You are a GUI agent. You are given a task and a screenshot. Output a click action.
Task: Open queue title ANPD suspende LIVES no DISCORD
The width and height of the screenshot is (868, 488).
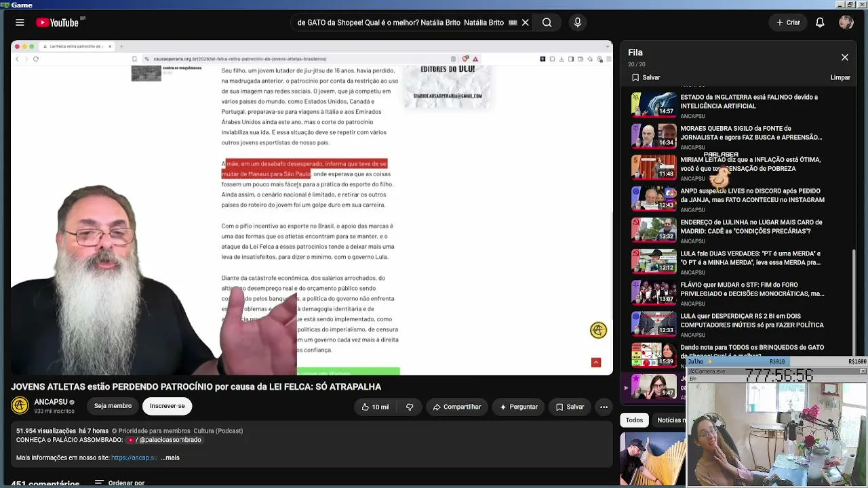pyautogui.click(x=752, y=195)
